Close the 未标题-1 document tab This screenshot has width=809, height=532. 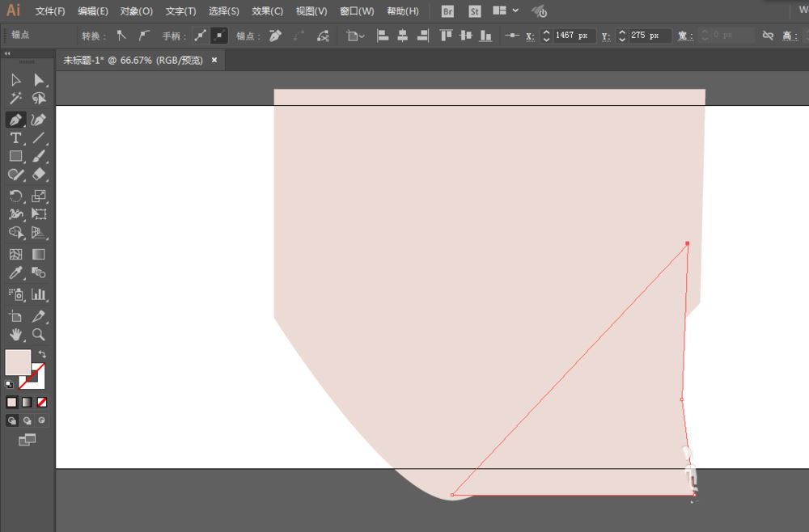pos(214,60)
